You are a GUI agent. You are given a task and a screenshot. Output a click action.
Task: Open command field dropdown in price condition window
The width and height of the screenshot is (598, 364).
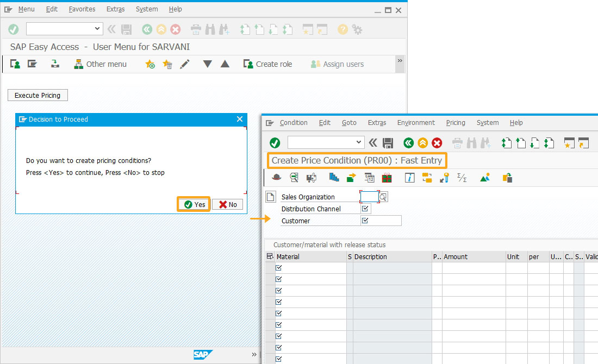[x=358, y=142]
